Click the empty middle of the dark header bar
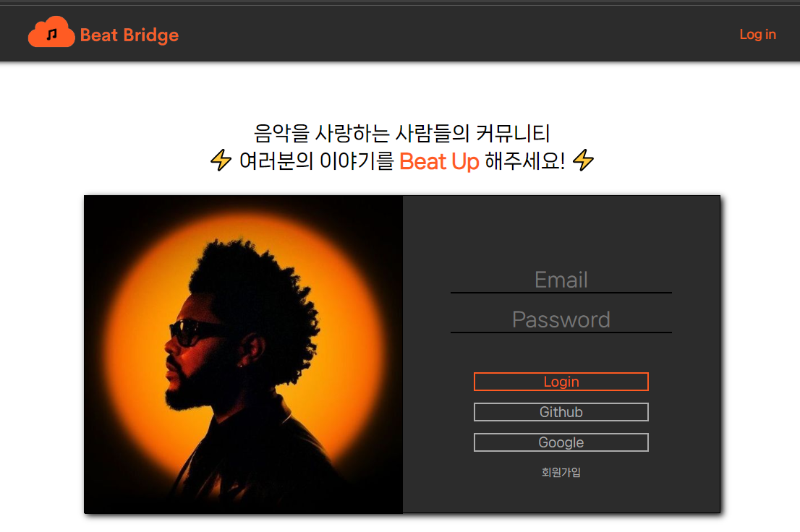 [x=459, y=34]
